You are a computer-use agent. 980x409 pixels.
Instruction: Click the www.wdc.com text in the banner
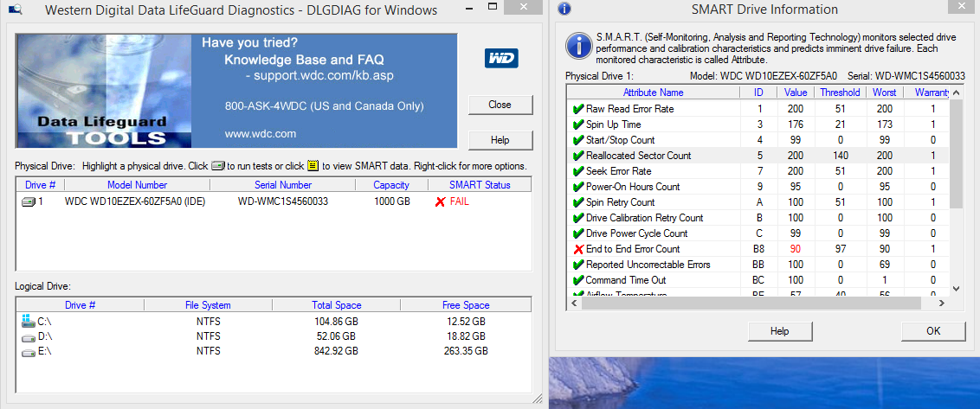click(x=261, y=134)
